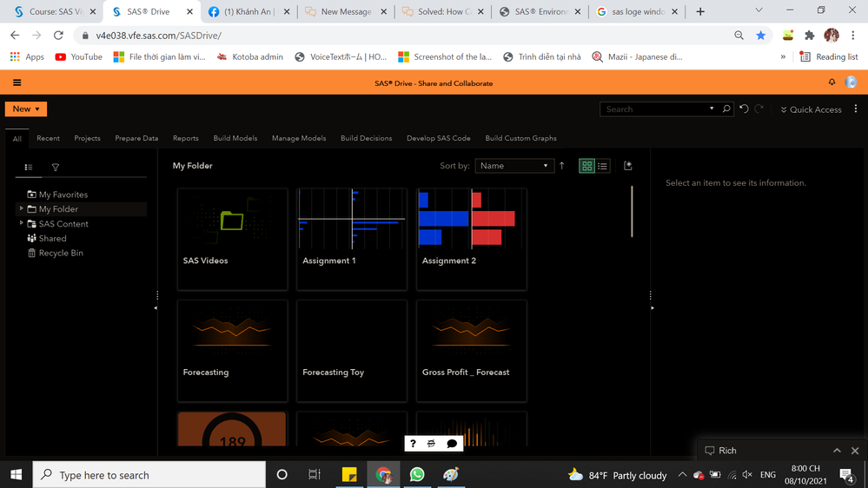
Task: Open the notifications bell in SAS Drive
Action: [832, 82]
